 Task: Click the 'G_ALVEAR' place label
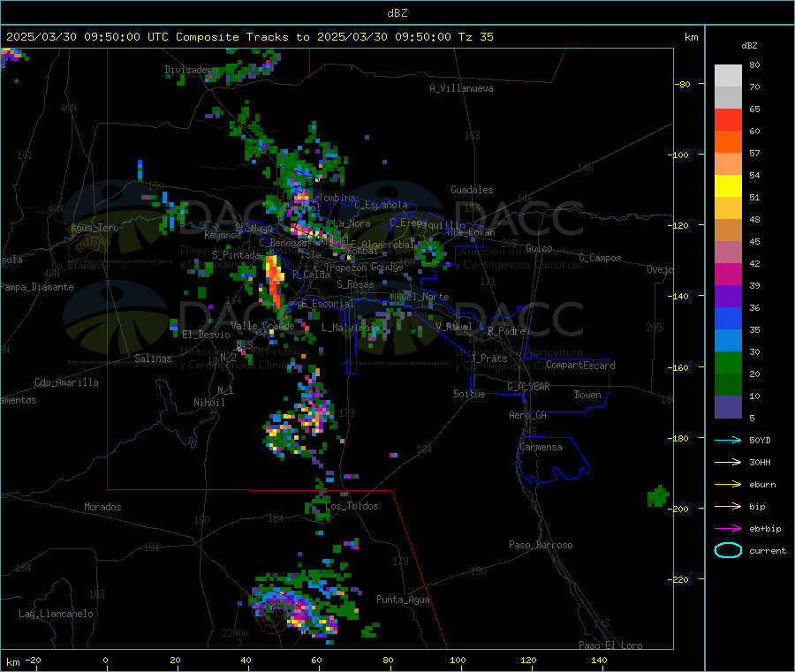pyautogui.click(x=528, y=387)
